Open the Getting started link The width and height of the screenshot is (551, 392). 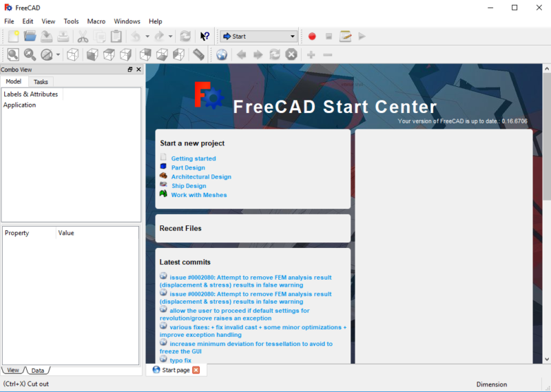point(194,158)
